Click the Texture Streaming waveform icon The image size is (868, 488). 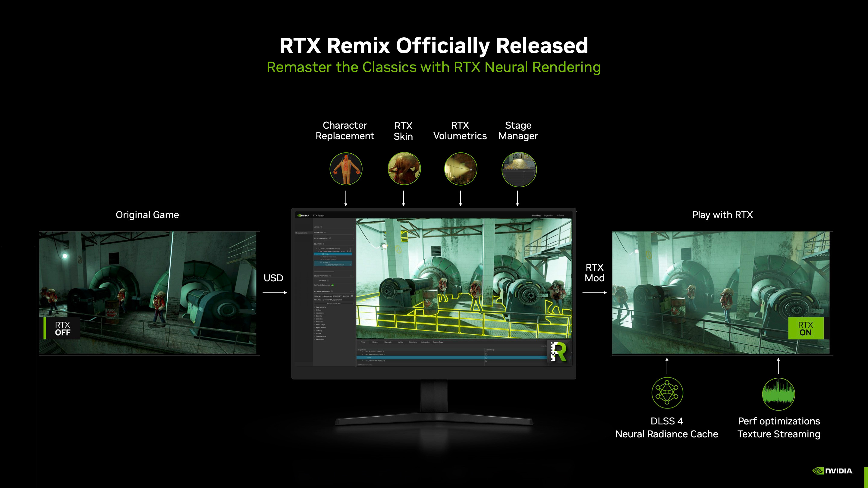[778, 394]
